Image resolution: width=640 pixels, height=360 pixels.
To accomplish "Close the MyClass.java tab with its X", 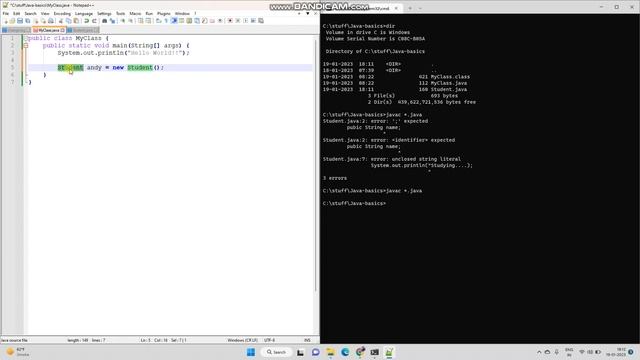I will (62, 30).
